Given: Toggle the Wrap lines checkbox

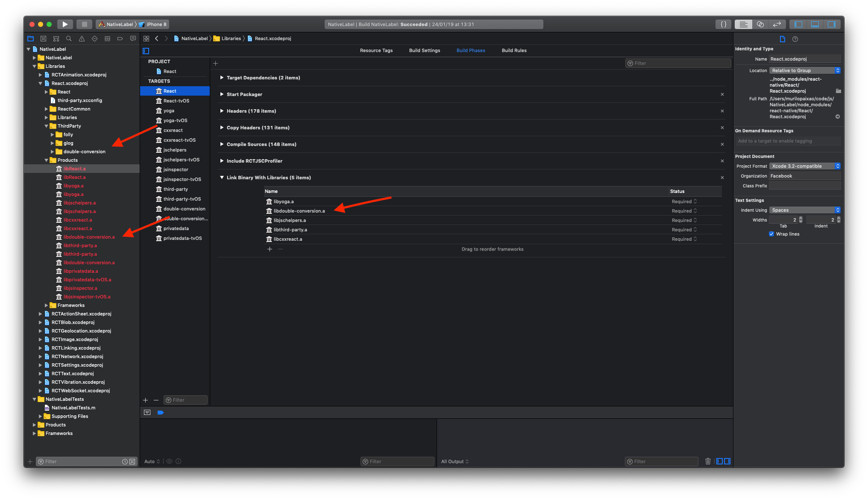Looking at the screenshot, I should [771, 234].
